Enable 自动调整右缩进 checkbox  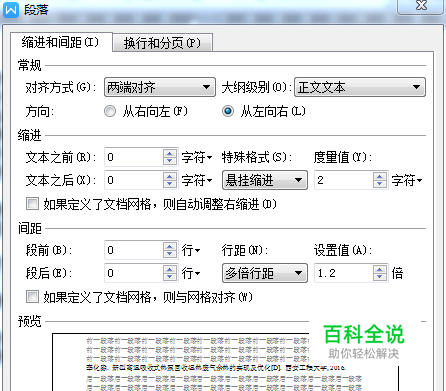click(32, 203)
